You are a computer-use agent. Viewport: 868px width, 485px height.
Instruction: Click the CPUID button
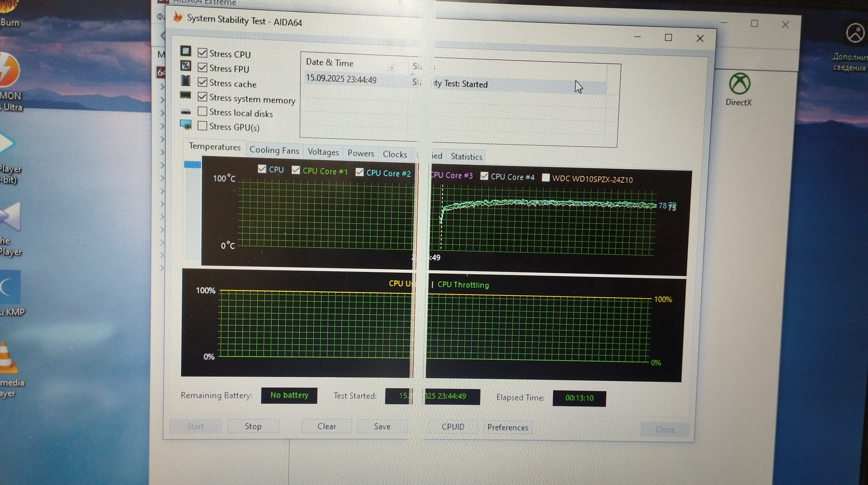point(453,427)
